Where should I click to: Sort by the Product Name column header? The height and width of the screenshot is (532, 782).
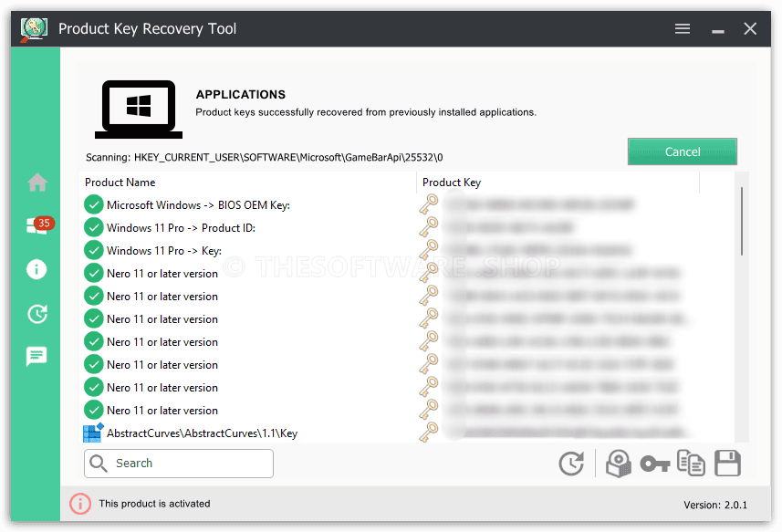click(x=120, y=183)
